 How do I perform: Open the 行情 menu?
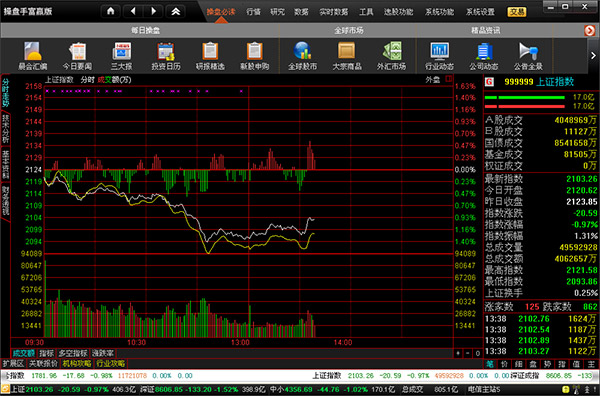[253, 12]
